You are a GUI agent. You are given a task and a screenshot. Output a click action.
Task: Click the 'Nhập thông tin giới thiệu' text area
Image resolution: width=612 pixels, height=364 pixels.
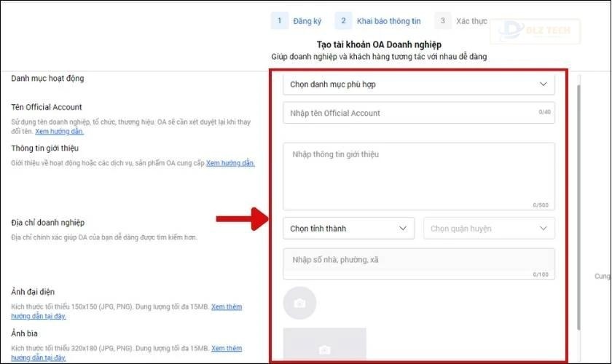point(418,175)
